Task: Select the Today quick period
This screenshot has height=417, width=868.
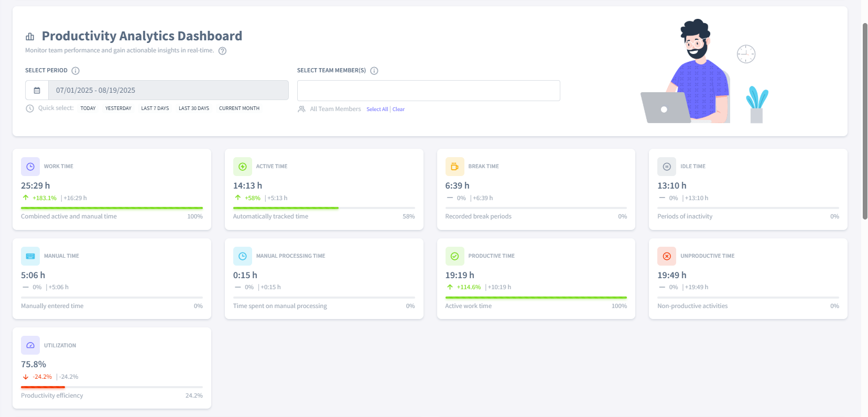Action: click(88, 108)
